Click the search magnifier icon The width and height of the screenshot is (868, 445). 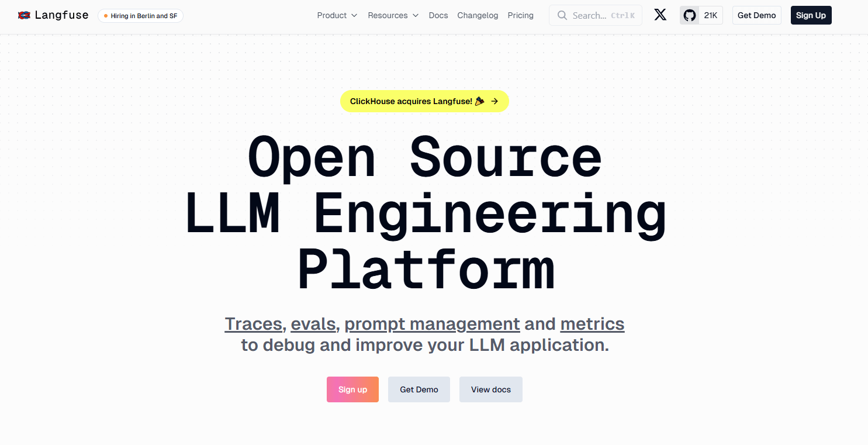click(562, 15)
